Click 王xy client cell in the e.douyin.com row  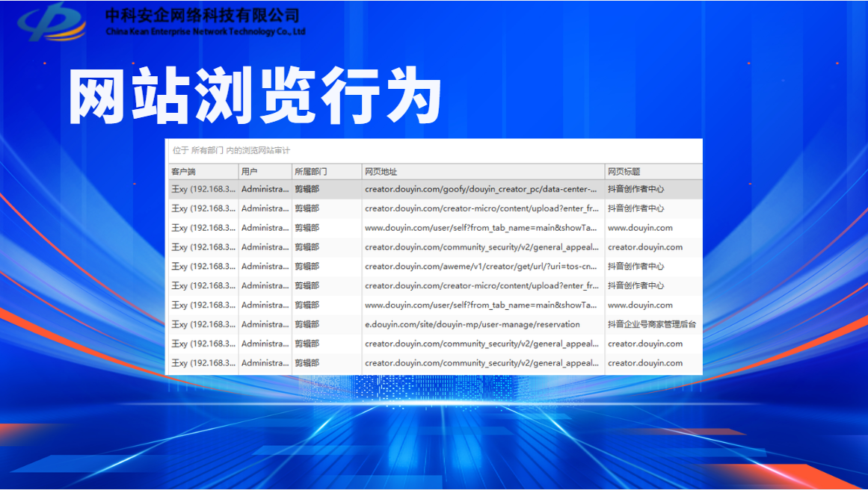pos(203,325)
